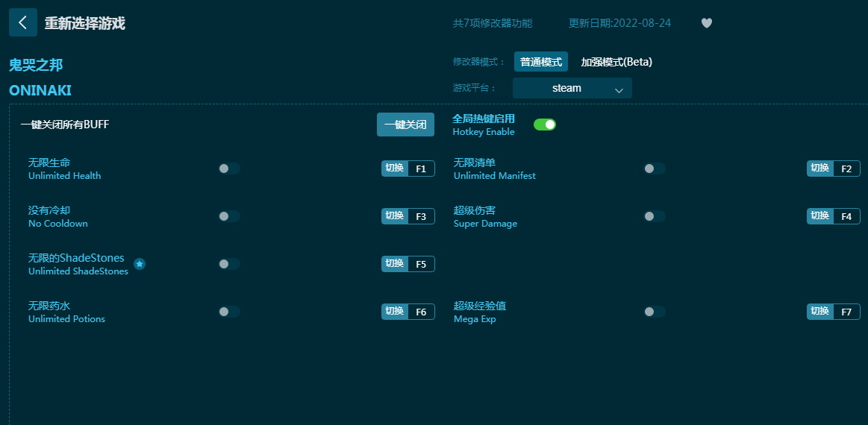The width and height of the screenshot is (868, 425).
Task: Click 切换 button for F3 hotkey
Action: [395, 215]
